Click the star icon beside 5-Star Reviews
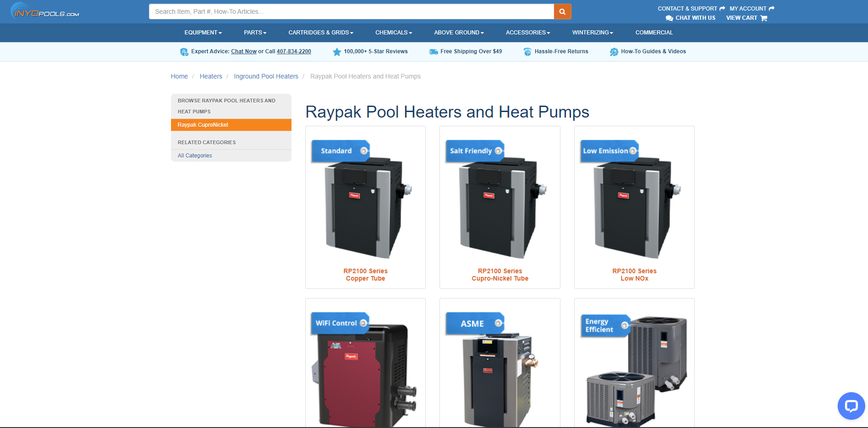The image size is (868, 428). pos(336,51)
